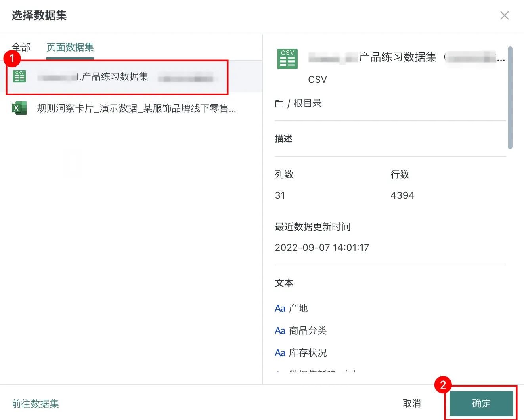Viewport: 524px width, 420px height.
Task: Click the 根目录 folder path
Action: point(307,103)
